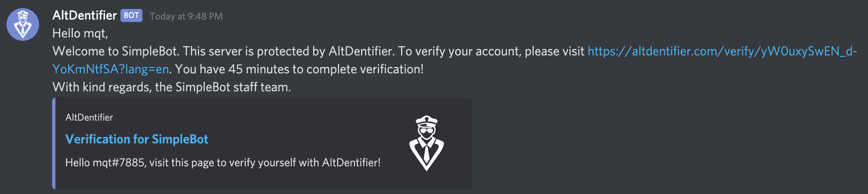
Task: Open Verification for SimpleBot embed title
Action: (x=137, y=139)
